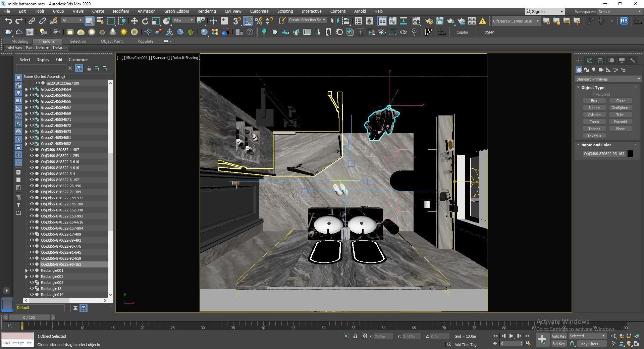Click the Mirror tool icon

point(334,21)
